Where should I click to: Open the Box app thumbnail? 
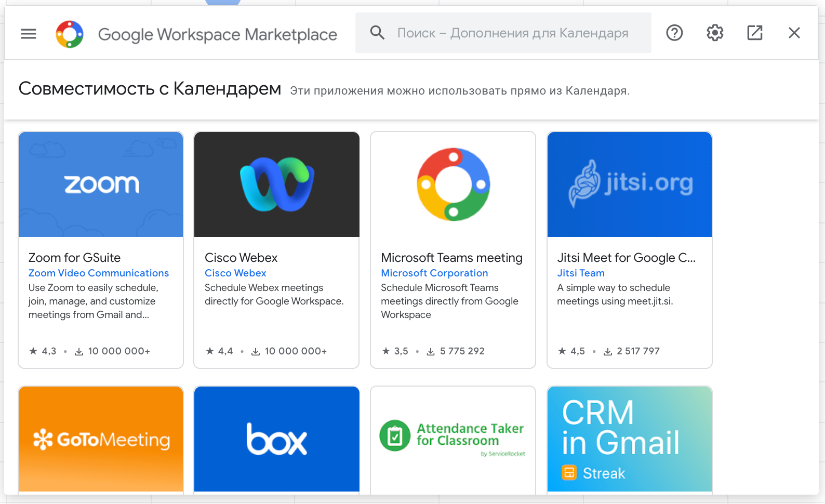277,439
